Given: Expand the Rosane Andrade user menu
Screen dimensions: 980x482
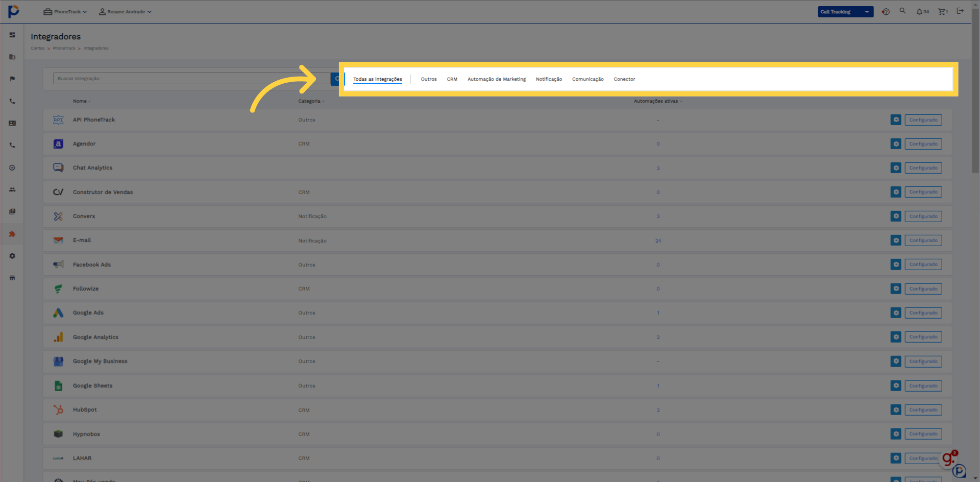Looking at the screenshot, I should (x=125, y=12).
